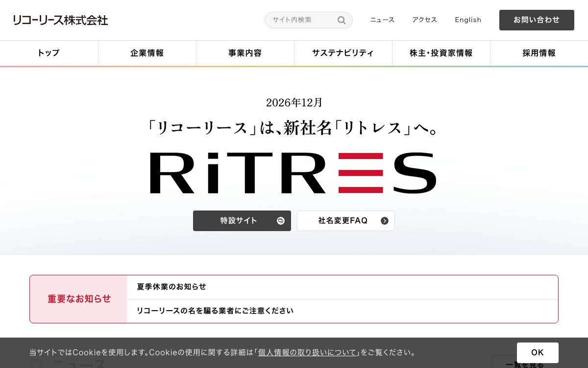Select the トップ navigation item
This screenshot has width=588, height=368.
[x=49, y=53]
